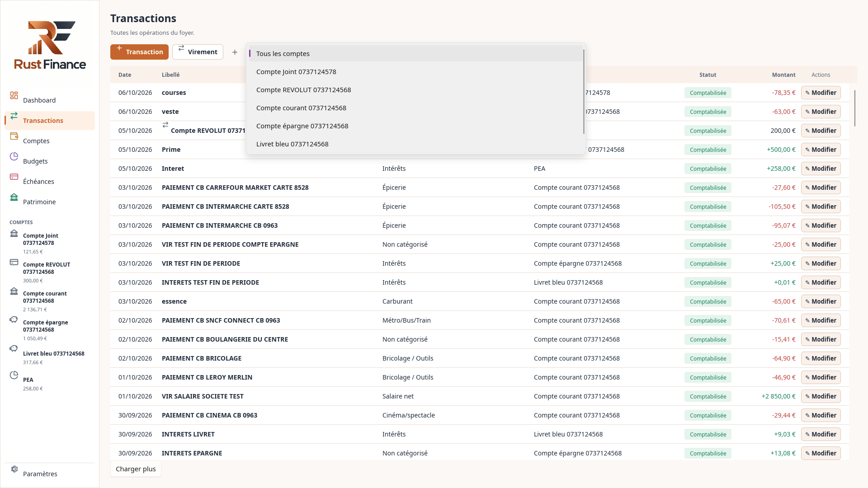Click the Compte épargne piggy bank icon
This screenshot has width=868, height=488.
[x=14, y=319]
